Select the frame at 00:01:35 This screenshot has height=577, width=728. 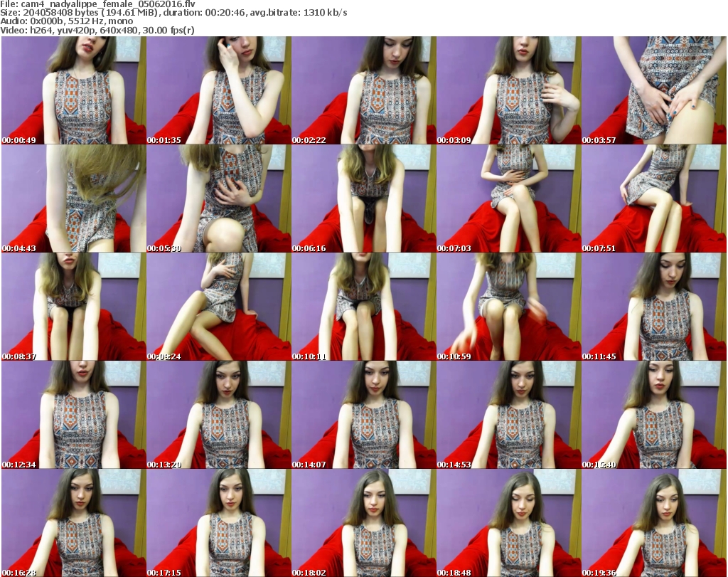[x=219, y=90]
